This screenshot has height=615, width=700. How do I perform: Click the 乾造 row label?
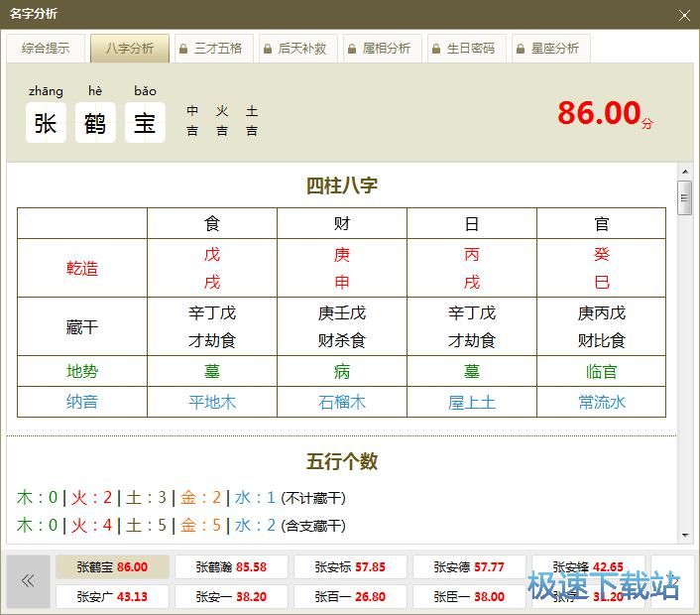pyautogui.click(x=82, y=268)
